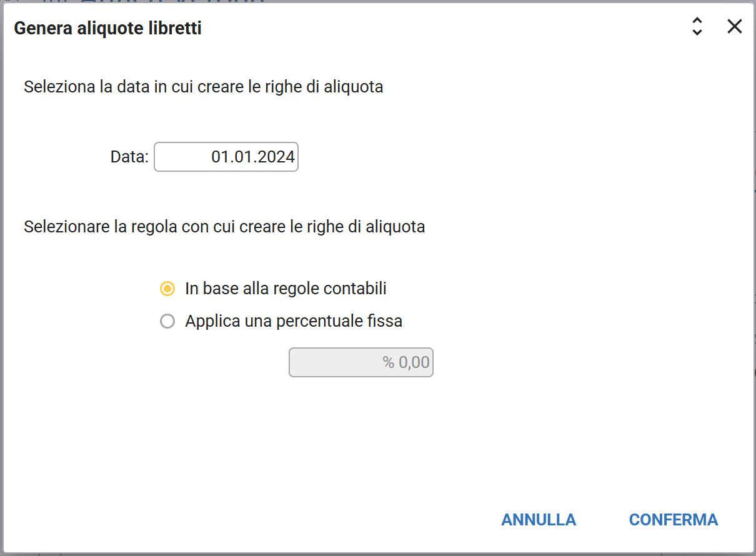
Task: Select the In base alla regole contabili radio button
Action: tap(167, 289)
